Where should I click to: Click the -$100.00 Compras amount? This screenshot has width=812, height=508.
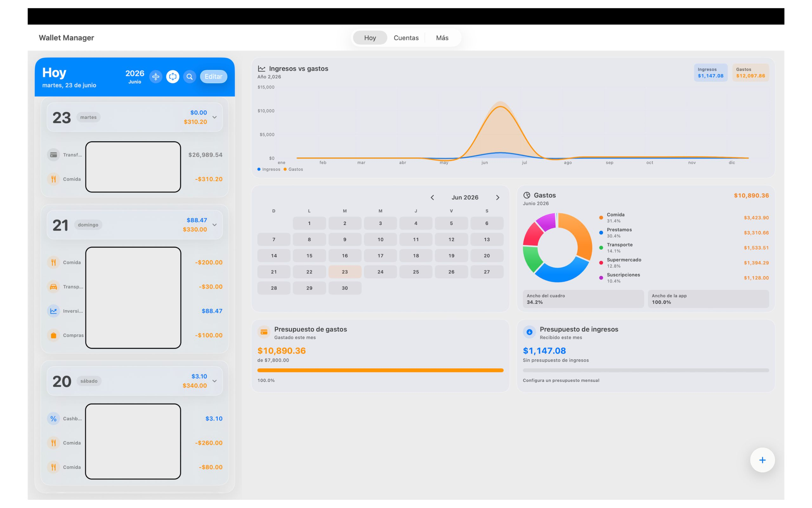[208, 335]
